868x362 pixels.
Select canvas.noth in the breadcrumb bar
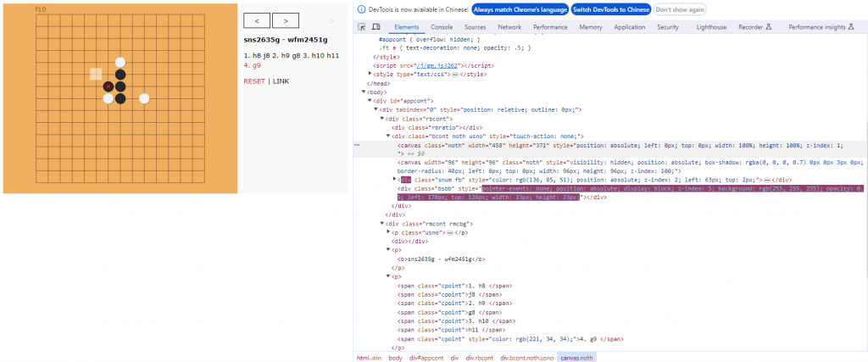coord(576,358)
